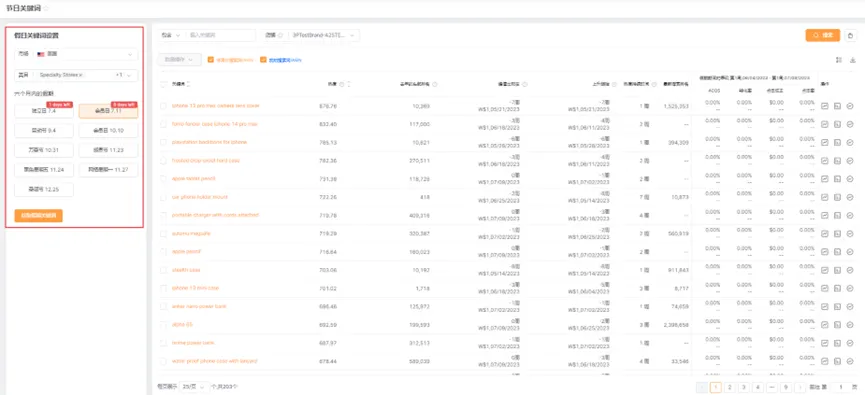Select the holiday button dated 11.27
The width and height of the screenshot is (865, 395).
pyautogui.click(x=108, y=170)
